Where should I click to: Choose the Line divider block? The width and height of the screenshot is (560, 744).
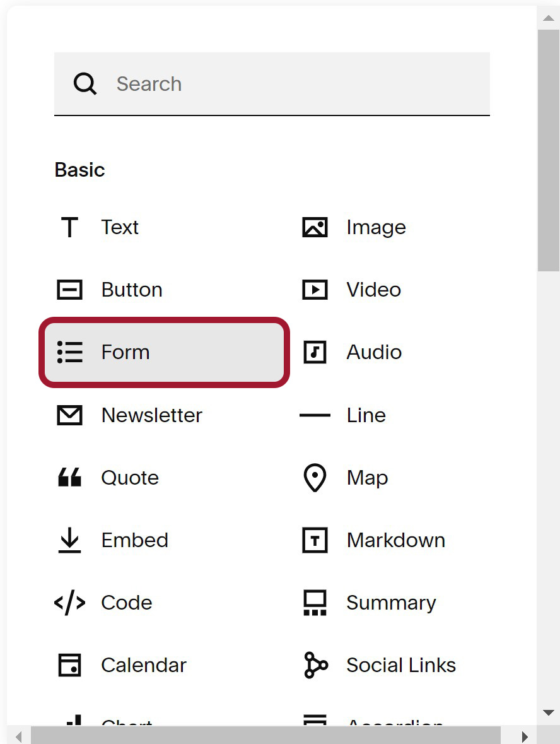(343, 415)
